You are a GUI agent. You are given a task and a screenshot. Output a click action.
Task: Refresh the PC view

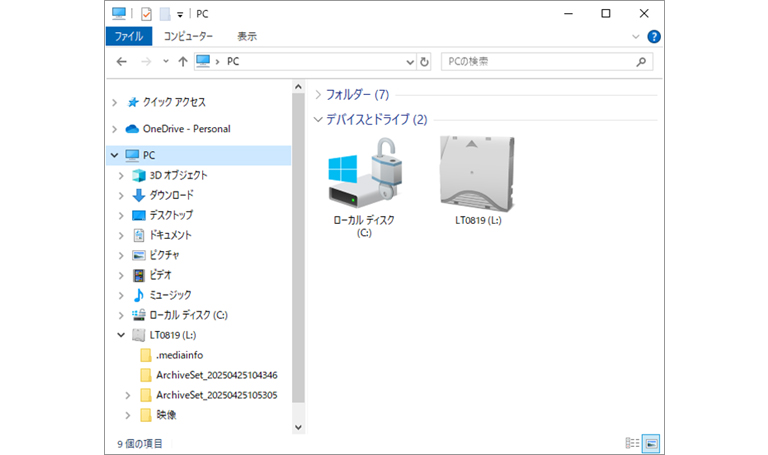(x=424, y=62)
